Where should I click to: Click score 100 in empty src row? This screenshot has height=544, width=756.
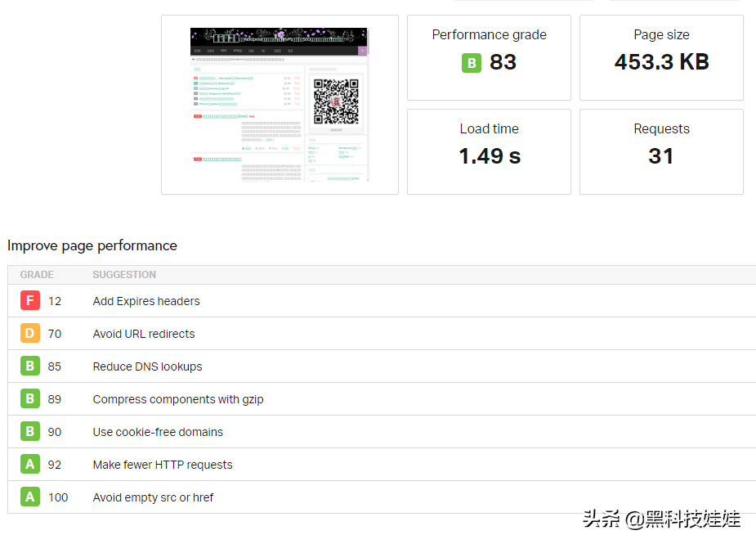(58, 497)
